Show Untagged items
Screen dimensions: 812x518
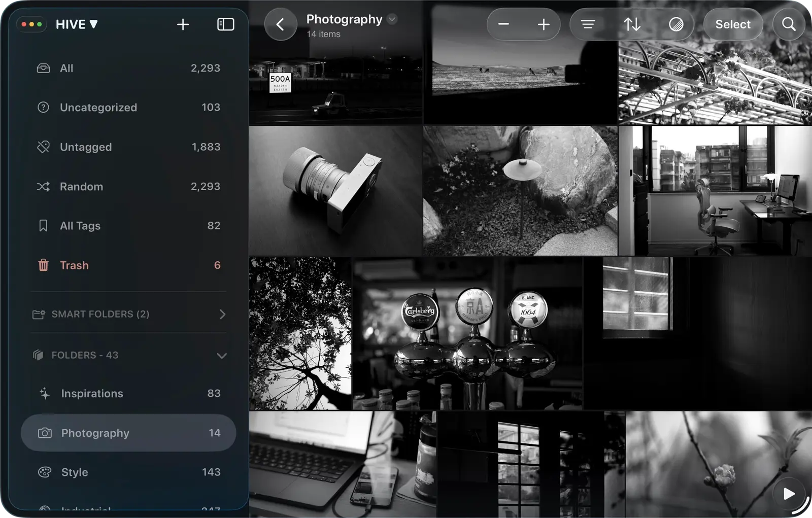86,147
